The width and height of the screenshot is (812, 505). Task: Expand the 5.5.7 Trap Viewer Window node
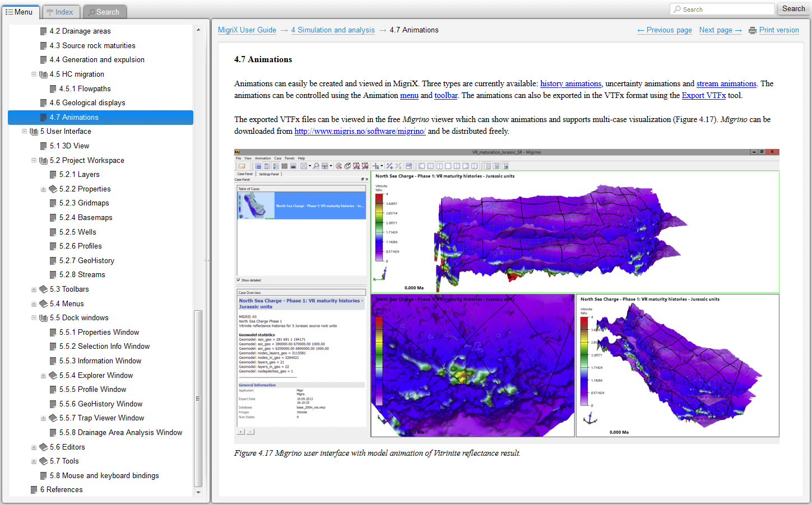(x=43, y=418)
